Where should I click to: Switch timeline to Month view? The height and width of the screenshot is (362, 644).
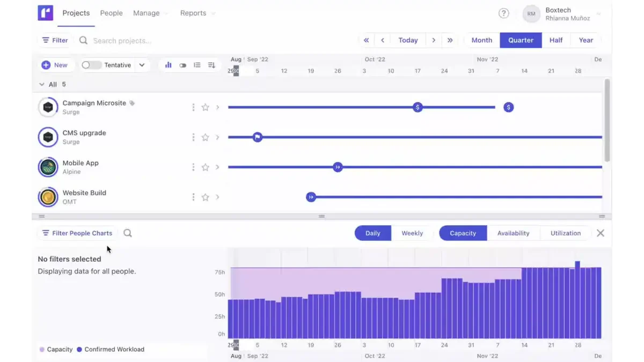pyautogui.click(x=482, y=40)
